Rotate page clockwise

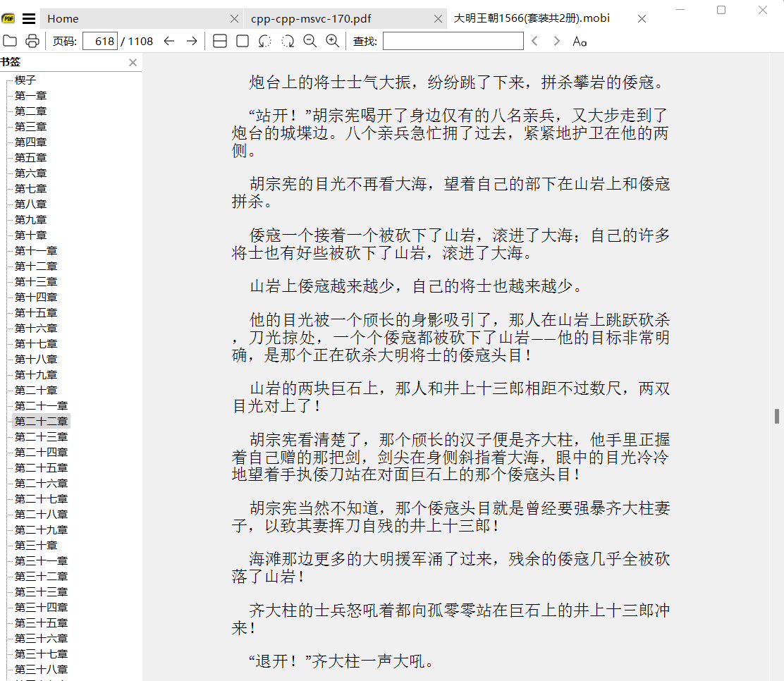pos(288,41)
